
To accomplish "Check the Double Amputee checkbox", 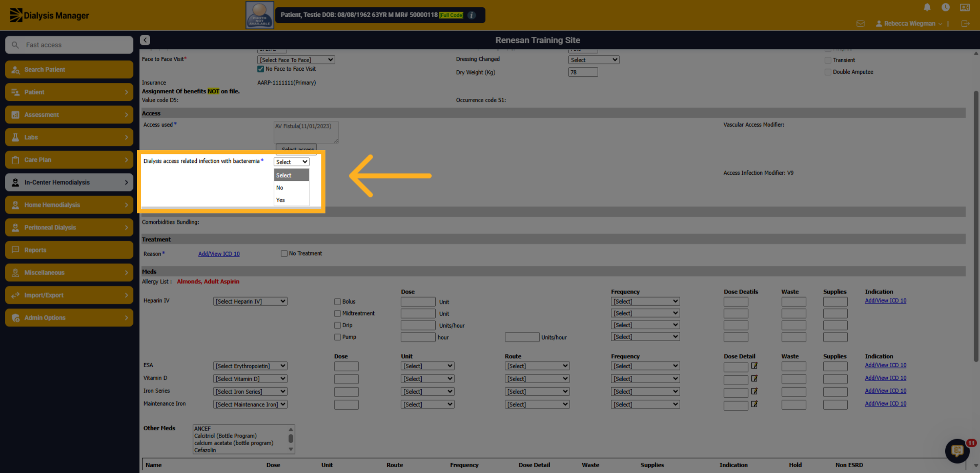I will tap(828, 72).
